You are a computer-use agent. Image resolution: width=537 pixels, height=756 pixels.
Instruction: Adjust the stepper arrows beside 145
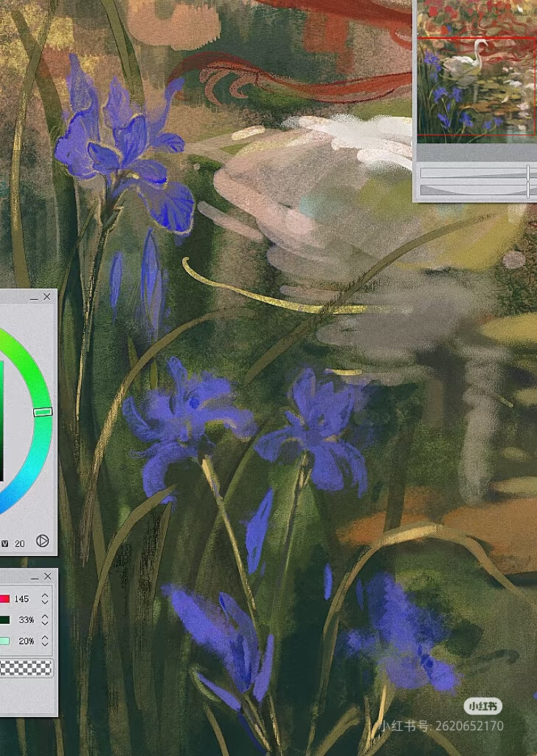tap(45, 599)
